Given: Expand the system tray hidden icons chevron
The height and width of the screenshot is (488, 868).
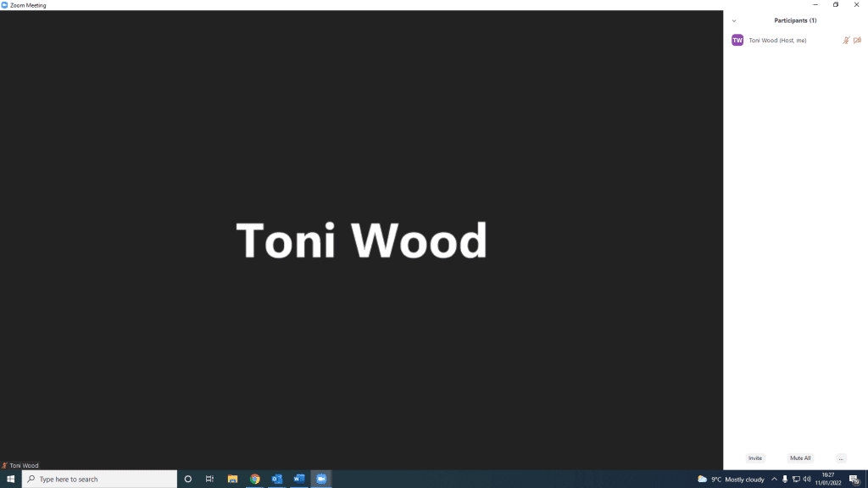Looking at the screenshot, I should pyautogui.click(x=774, y=479).
